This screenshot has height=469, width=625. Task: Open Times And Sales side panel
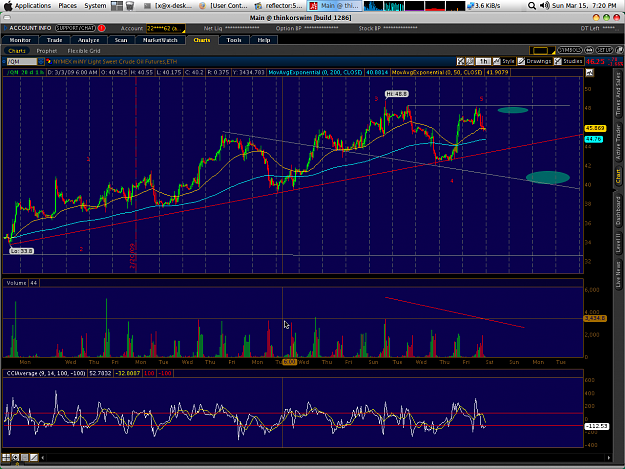tap(618, 94)
